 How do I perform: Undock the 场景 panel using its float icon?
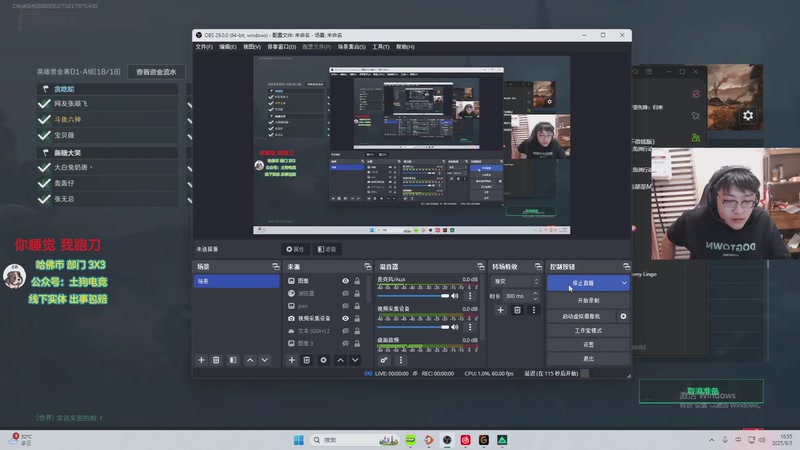coord(276,267)
